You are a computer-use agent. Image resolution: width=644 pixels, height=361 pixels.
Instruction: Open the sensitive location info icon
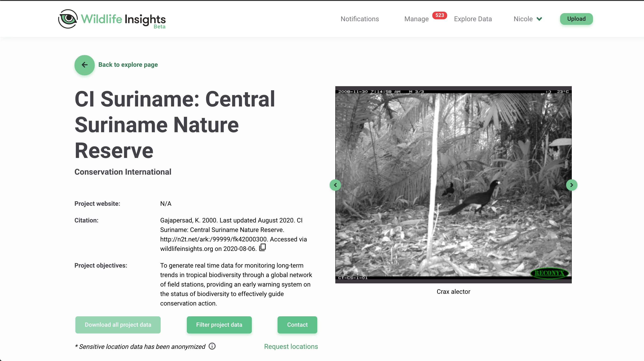(212, 346)
